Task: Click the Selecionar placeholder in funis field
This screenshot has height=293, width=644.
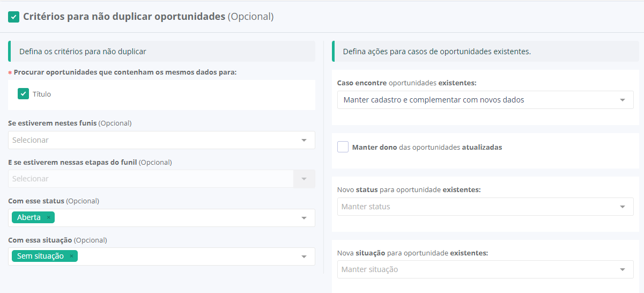Action: click(x=31, y=140)
